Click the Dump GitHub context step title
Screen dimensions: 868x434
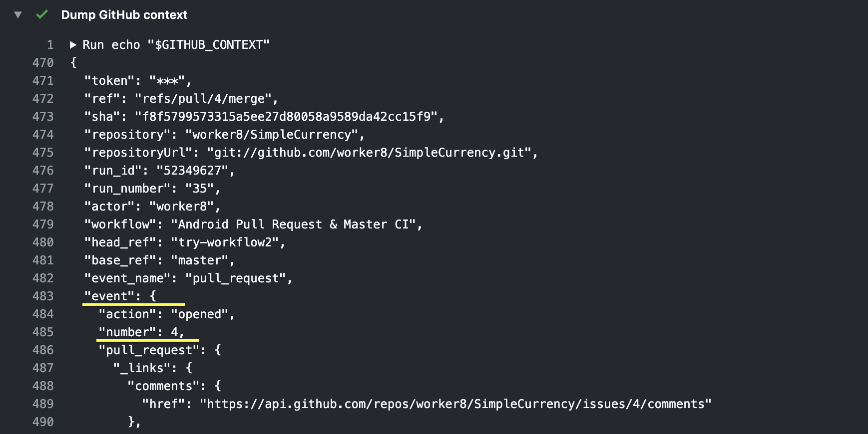click(124, 15)
